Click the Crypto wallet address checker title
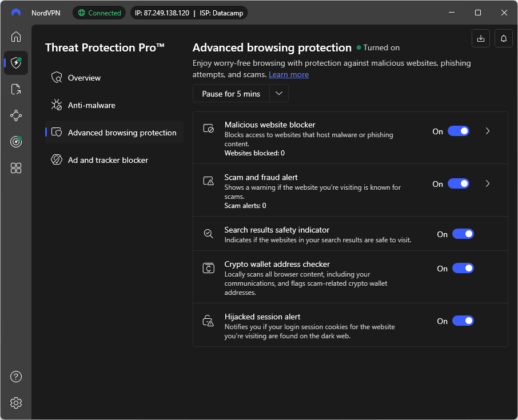 click(277, 264)
